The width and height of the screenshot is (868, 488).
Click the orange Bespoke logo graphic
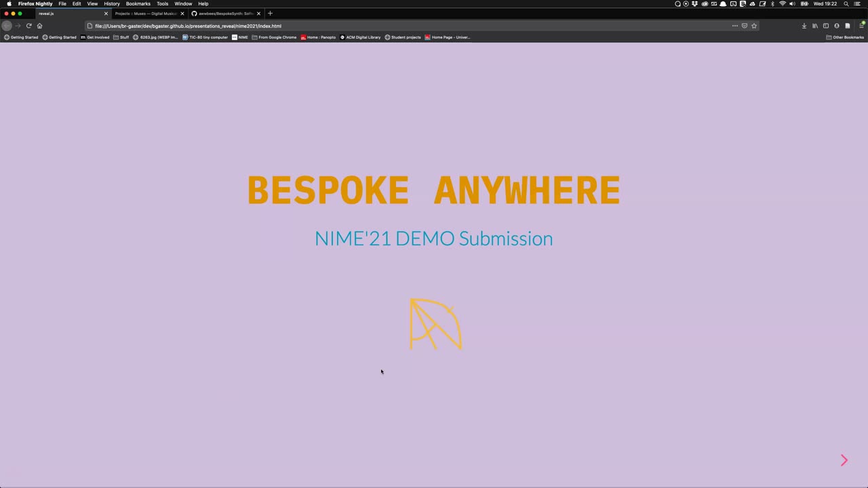pos(435,324)
